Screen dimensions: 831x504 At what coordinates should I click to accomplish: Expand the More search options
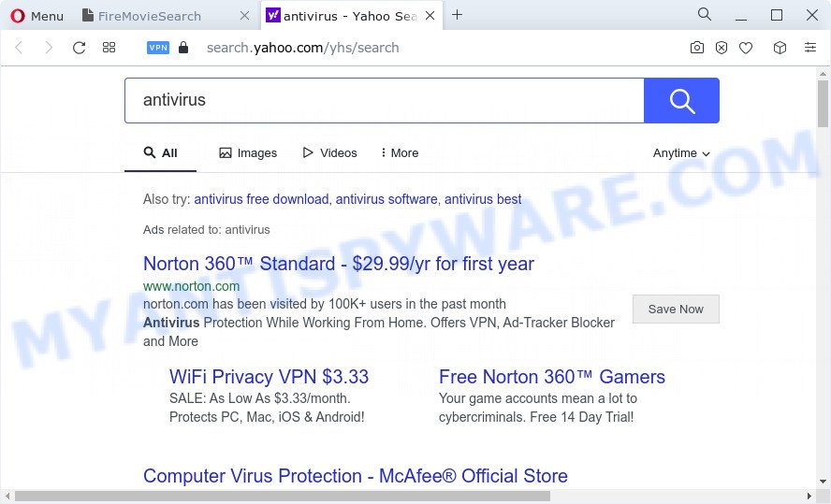click(x=400, y=153)
